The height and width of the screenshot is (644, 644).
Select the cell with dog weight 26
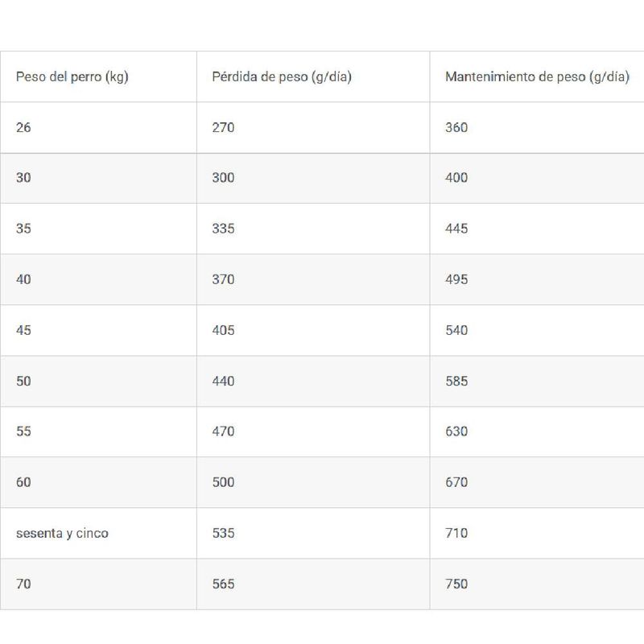[23, 127]
